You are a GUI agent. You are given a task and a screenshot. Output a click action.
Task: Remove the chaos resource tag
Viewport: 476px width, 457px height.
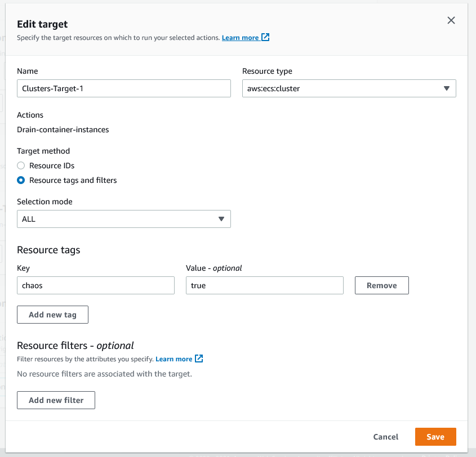pos(381,285)
